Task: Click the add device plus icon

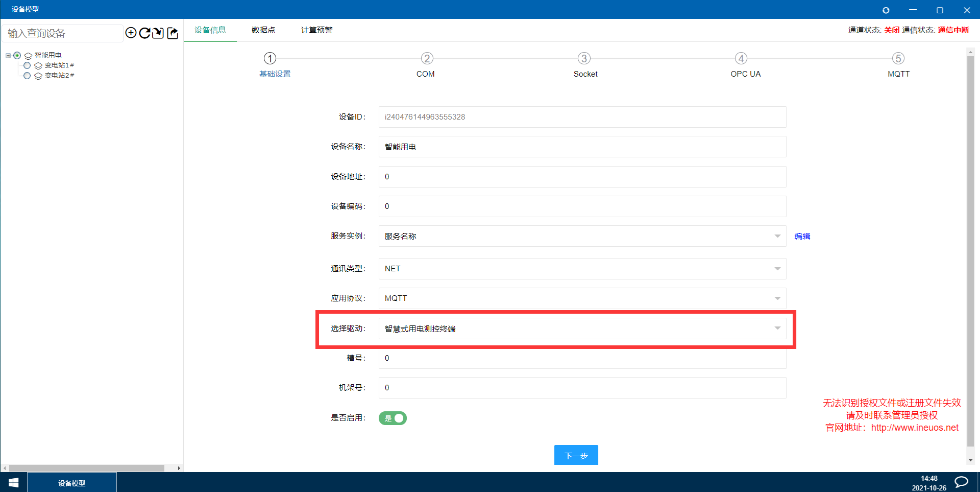Action: (131, 33)
